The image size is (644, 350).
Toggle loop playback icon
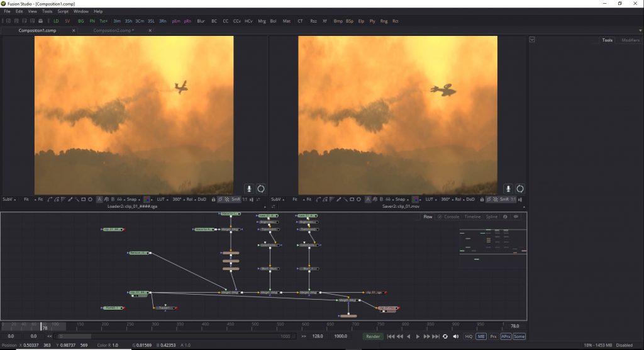tap(445, 336)
